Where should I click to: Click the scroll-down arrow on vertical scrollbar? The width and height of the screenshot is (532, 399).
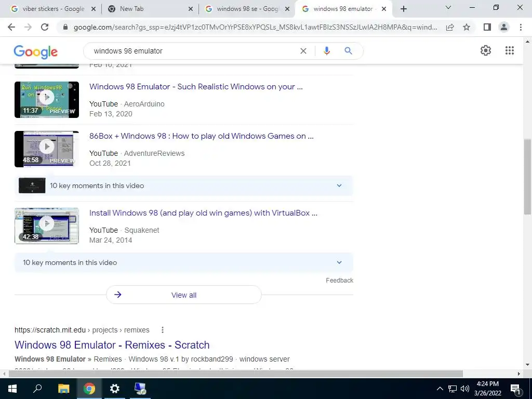pos(527,365)
